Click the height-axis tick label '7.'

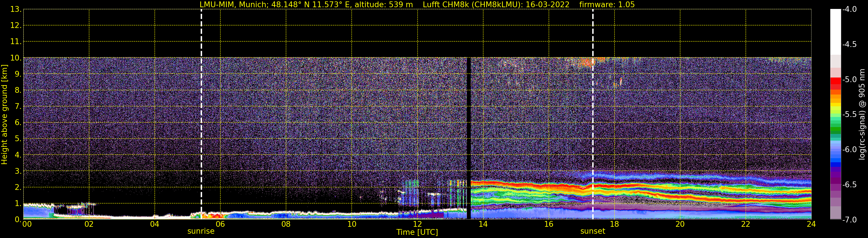pos(18,106)
